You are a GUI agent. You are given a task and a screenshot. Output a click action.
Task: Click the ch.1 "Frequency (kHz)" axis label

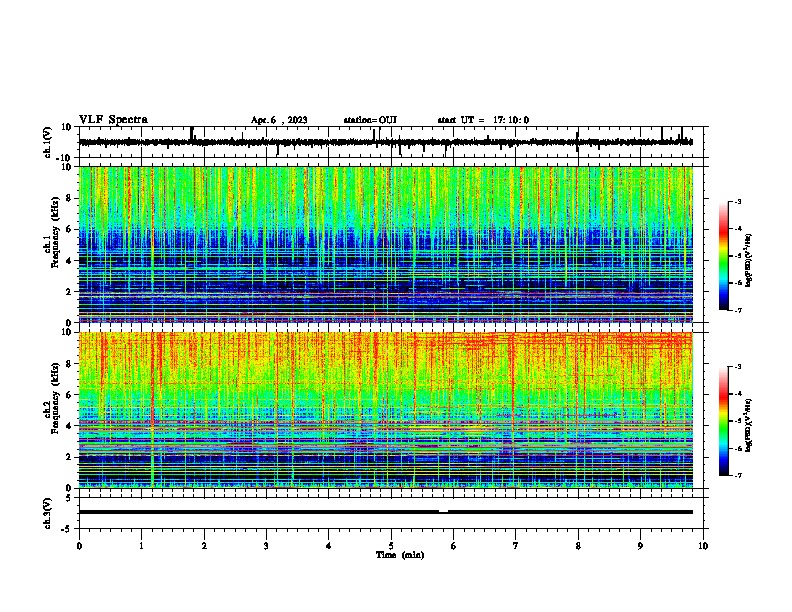pos(55,232)
